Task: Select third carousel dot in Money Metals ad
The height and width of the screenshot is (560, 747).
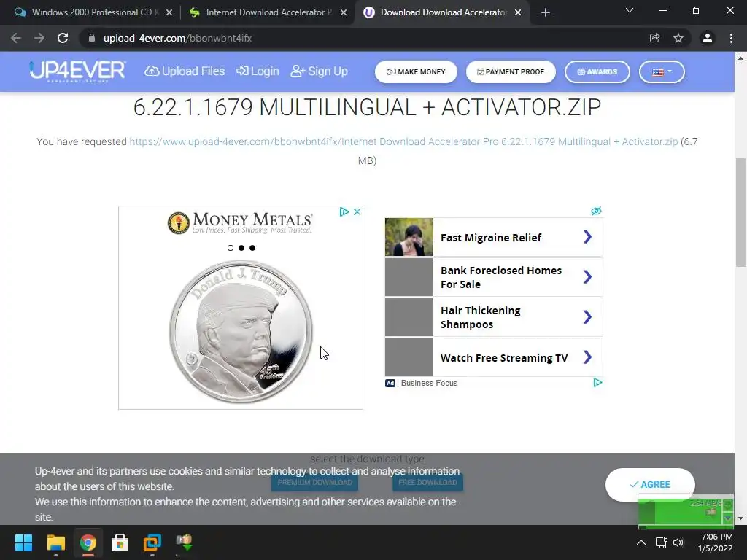Action: [252, 248]
